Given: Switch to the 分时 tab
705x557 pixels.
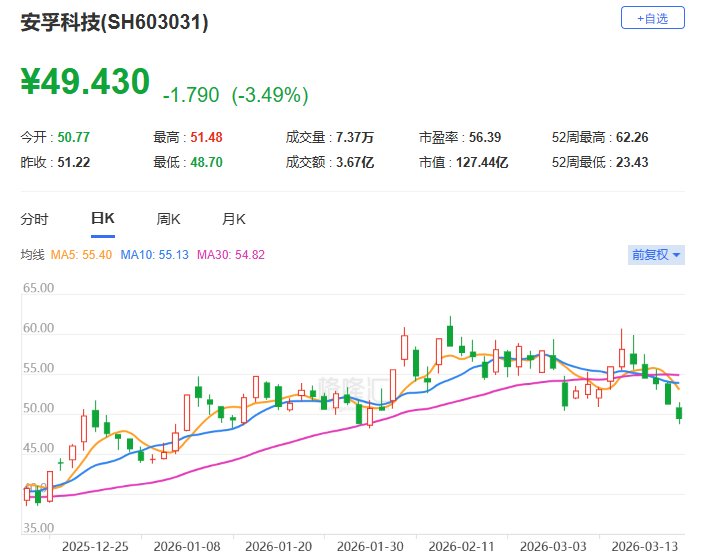Looking at the screenshot, I should click(x=34, y=219).
